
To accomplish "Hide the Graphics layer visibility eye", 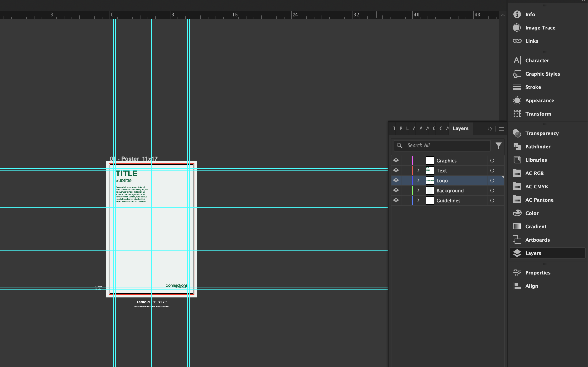I will tap(396, 161).
